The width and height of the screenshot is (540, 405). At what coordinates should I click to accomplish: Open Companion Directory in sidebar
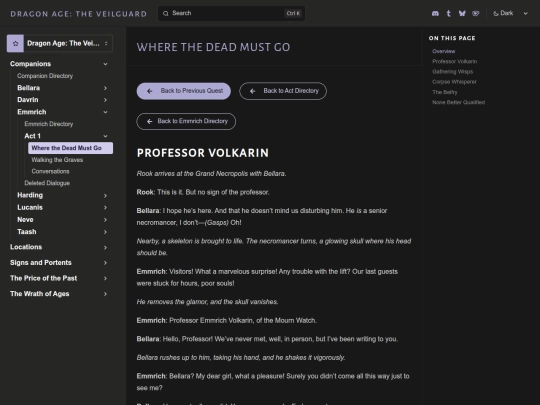pos(45,76)
